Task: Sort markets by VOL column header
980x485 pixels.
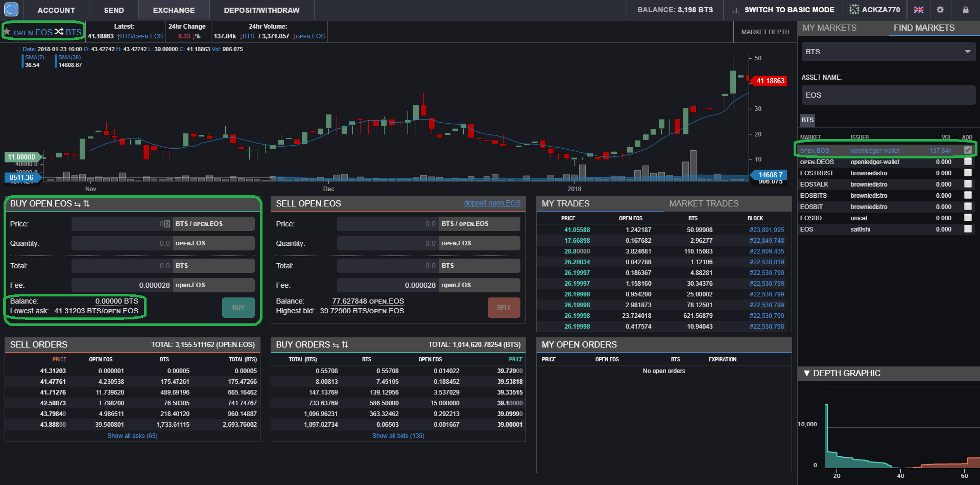Action: [946, 137]
